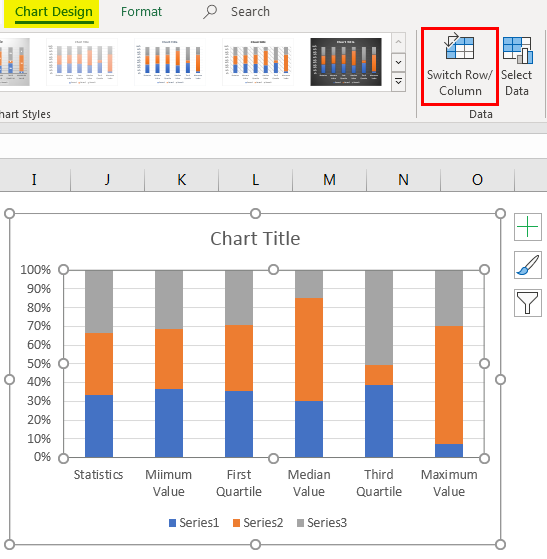Switch to the Chart Design tab

[54, 12]
